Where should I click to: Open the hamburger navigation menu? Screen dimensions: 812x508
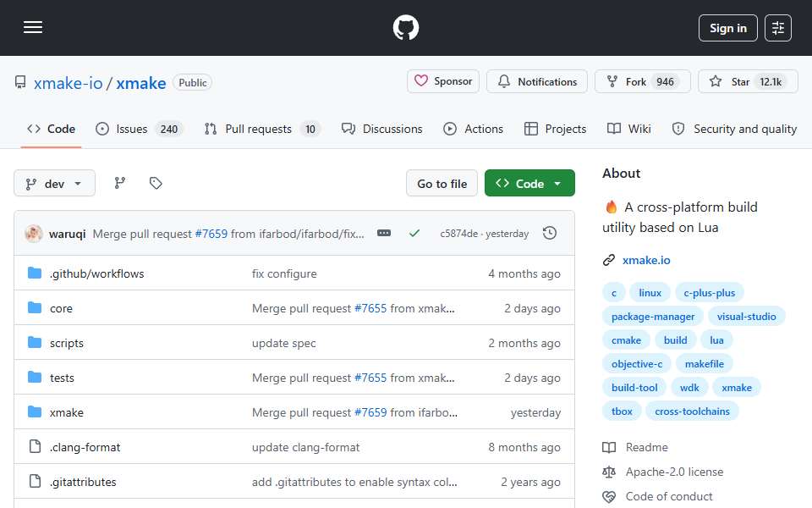click(x=33, y=27)
